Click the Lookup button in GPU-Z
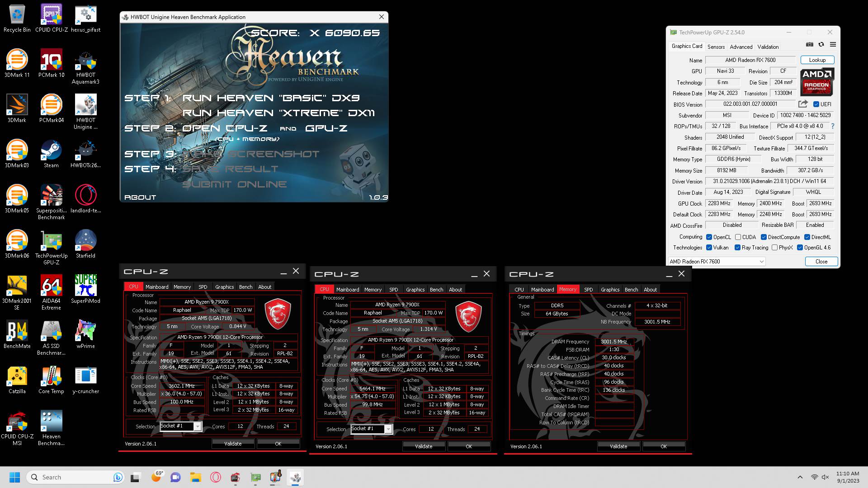The image size is (868, 488). 817,60
